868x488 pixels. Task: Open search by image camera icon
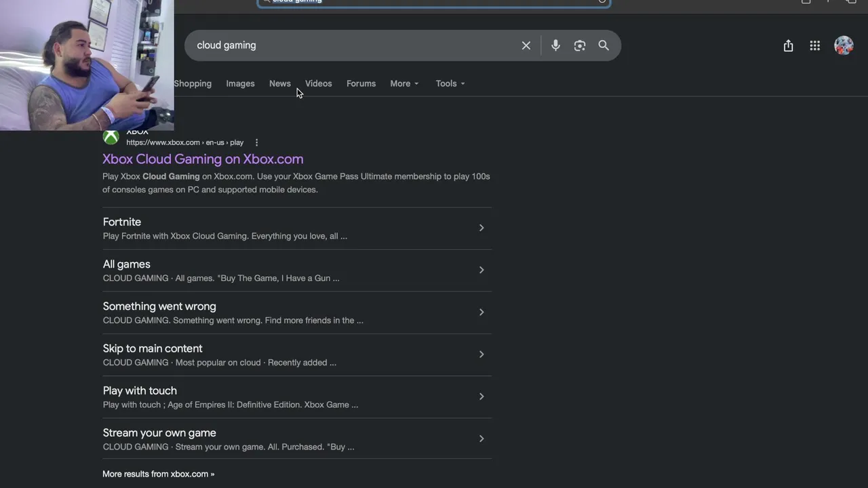pyautogui.click(x=580, y=45)
